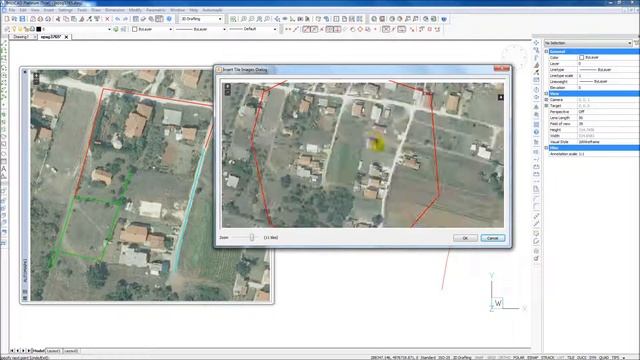
Task: Open the File menu
Action: [12, 10]
